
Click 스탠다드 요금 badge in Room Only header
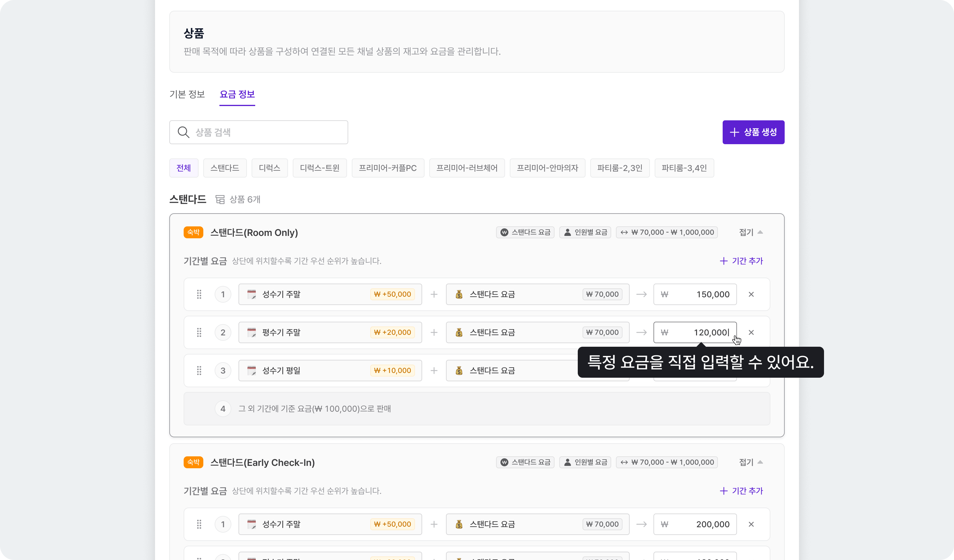(x=525, y=232)
